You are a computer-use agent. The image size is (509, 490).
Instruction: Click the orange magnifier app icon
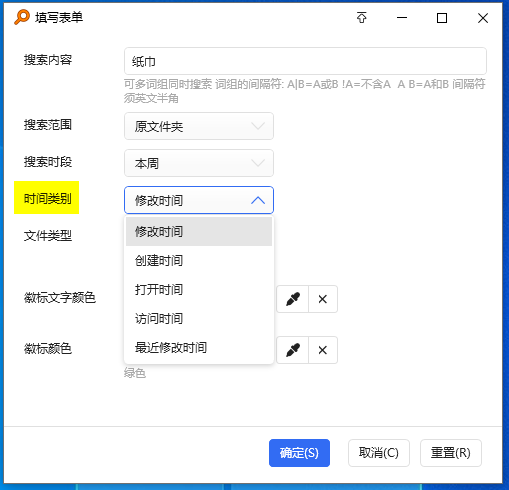coord(22,17)
